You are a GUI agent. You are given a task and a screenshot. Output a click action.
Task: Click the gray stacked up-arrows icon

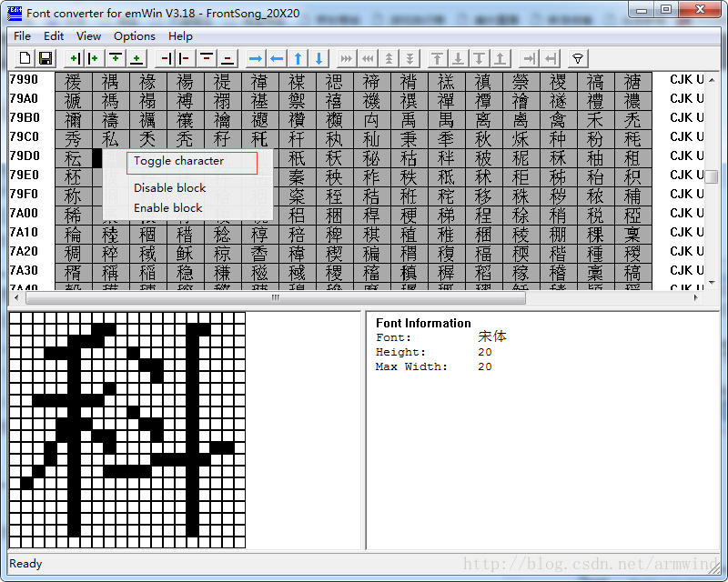pyautogui.click(x=389, y=58)
